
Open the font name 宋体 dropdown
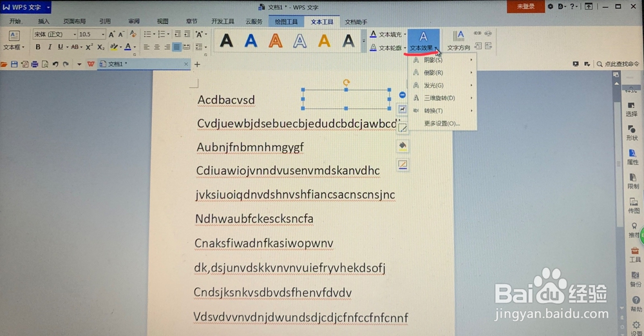click(x=75, y=34)
